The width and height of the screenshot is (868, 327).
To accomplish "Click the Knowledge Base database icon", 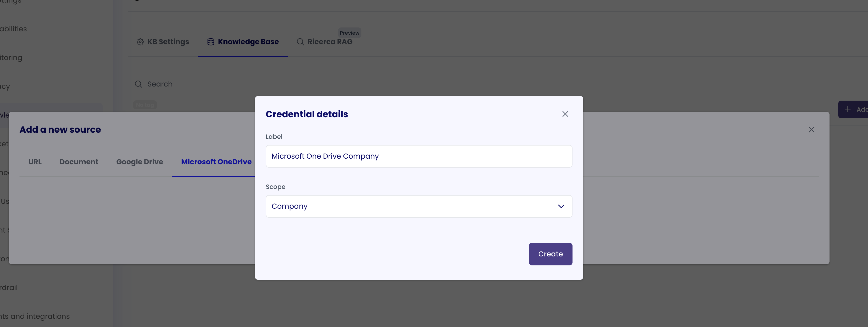I will pyautogui.click(x=211, y=42).
